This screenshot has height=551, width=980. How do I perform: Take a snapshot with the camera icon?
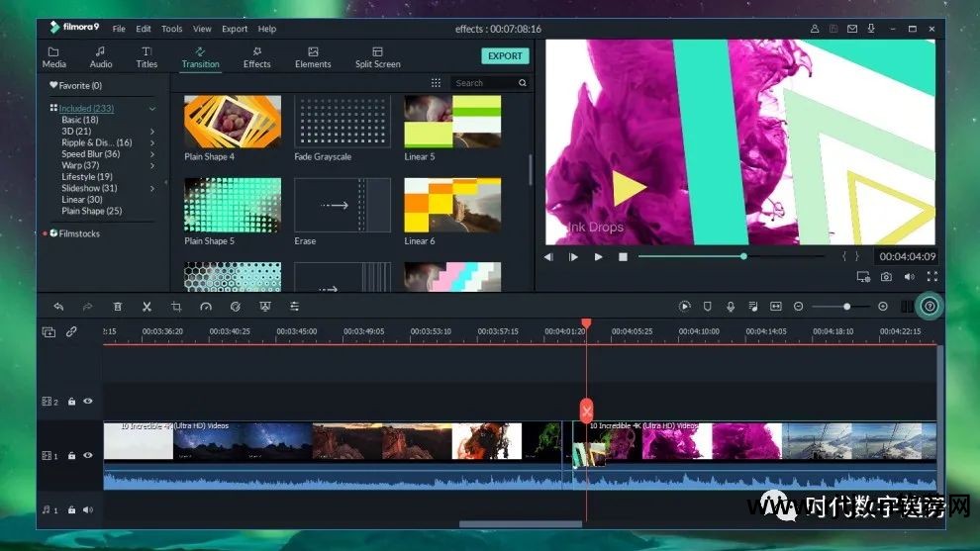coord(886,277)
